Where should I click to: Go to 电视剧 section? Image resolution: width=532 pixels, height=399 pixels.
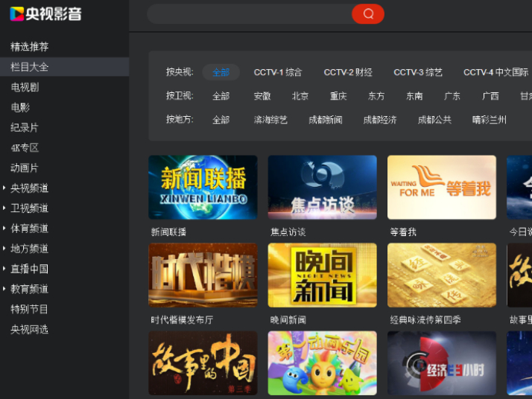point(25,87)
